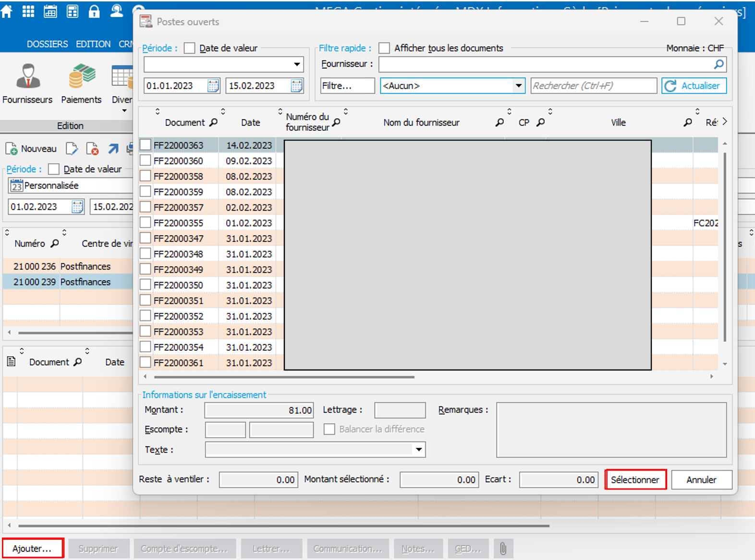Search the Ville column magnifier

[x=688, y=122]
